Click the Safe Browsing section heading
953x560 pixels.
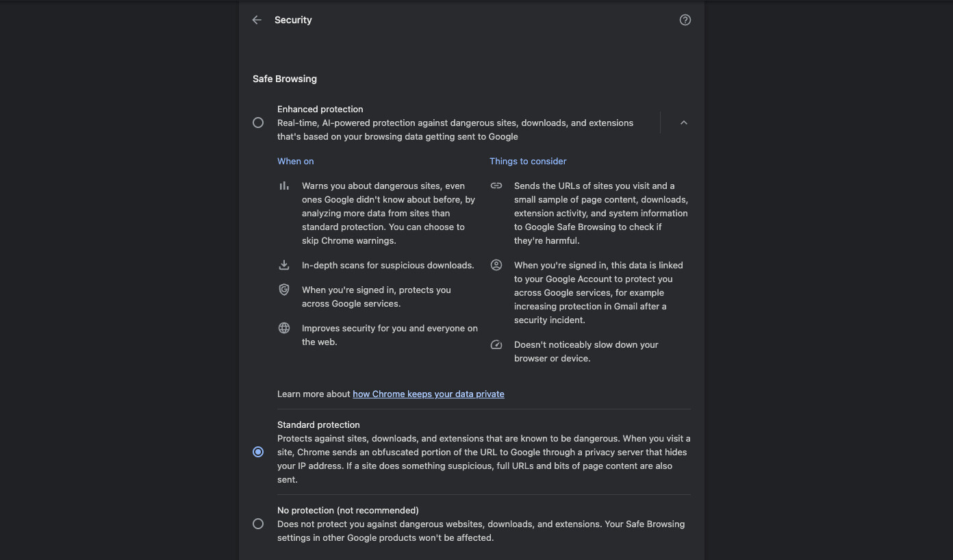(x=285, y=79)
